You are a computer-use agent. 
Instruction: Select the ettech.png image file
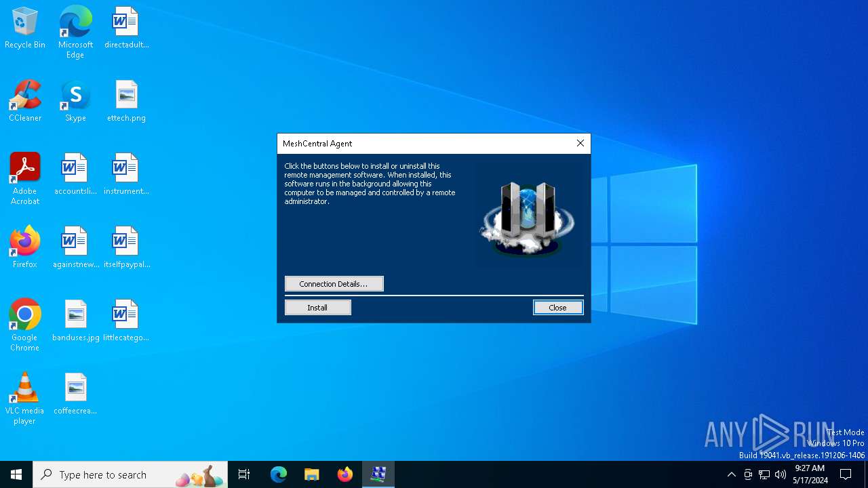pos(126,102)
